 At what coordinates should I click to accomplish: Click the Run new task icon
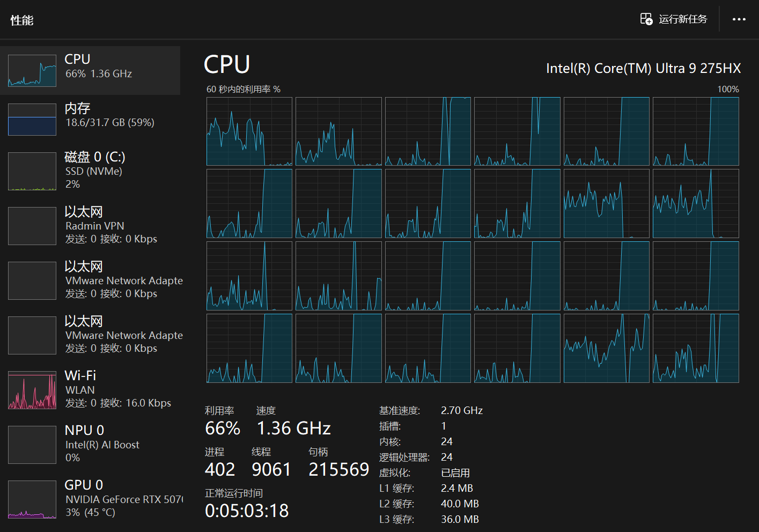[x=646, y=19]
